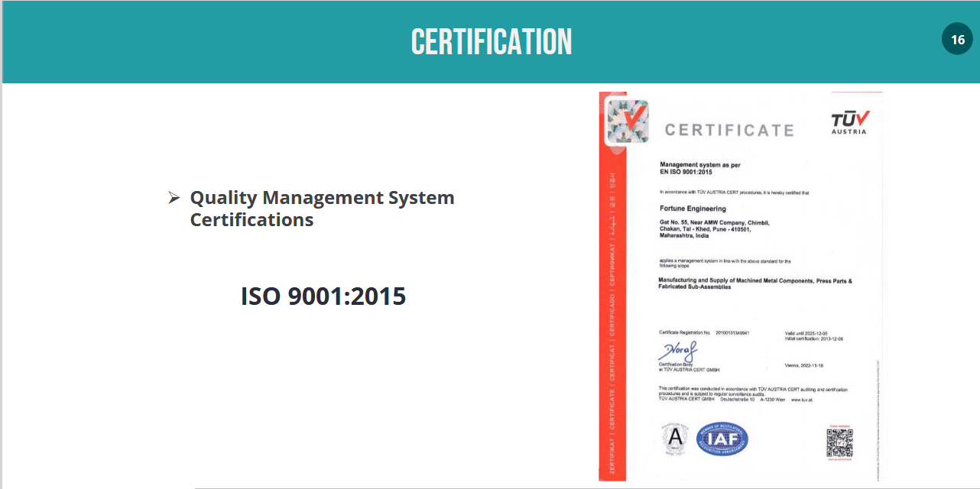Viewport: 980px width, 489px height.
Task: Click the Akkreditierung Austria 'A' seal
Action: tap(674, 439)
